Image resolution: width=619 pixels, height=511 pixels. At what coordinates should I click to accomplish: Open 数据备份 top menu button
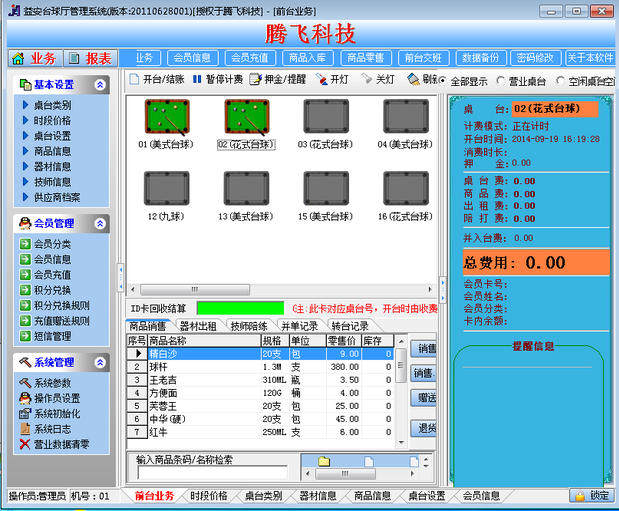pos(480,58)
